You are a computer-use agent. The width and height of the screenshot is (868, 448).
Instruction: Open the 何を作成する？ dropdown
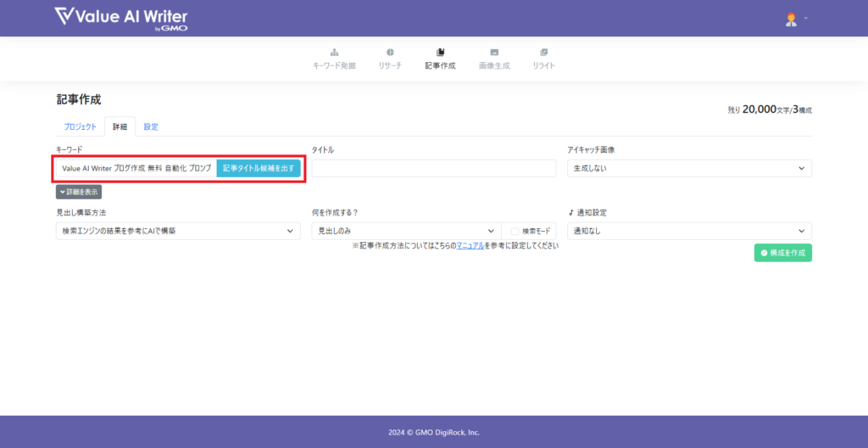pos(406,231)
